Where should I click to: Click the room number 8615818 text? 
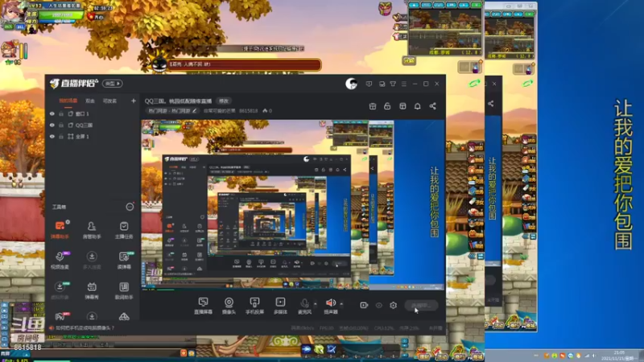pos(249,111)
